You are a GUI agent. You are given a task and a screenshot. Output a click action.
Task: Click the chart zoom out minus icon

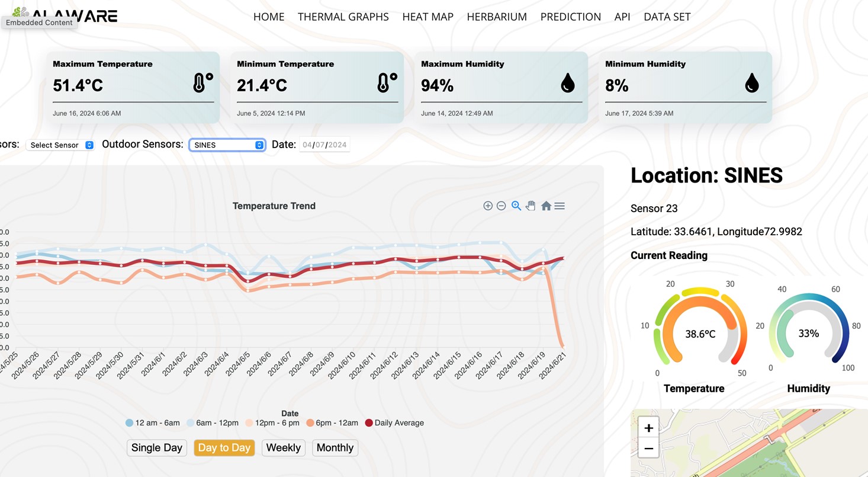(501, 206)
